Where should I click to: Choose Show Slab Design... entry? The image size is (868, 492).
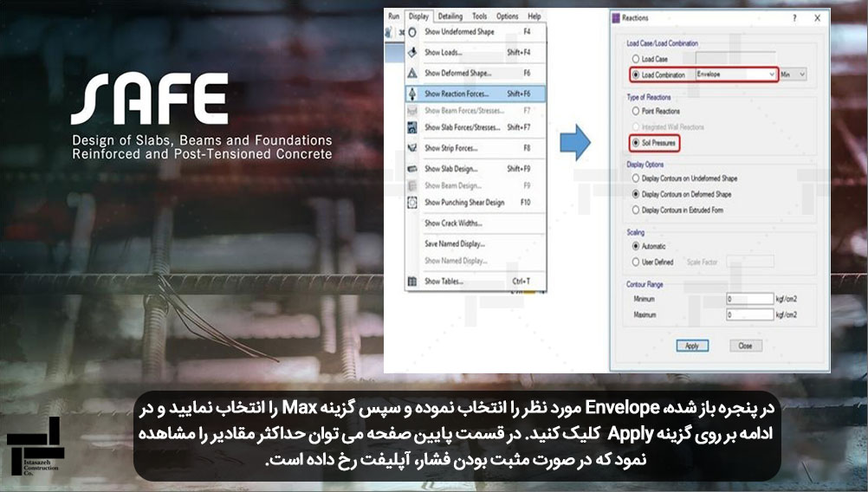476,169
